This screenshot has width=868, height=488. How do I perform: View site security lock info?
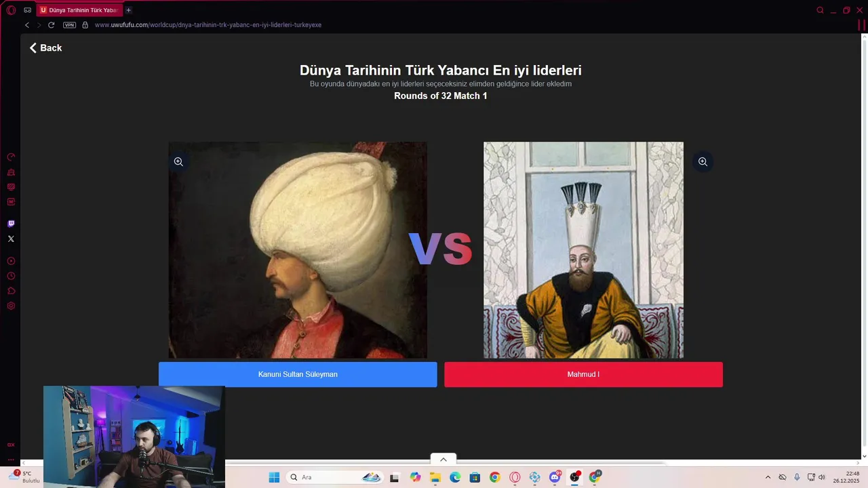[85, 25]
